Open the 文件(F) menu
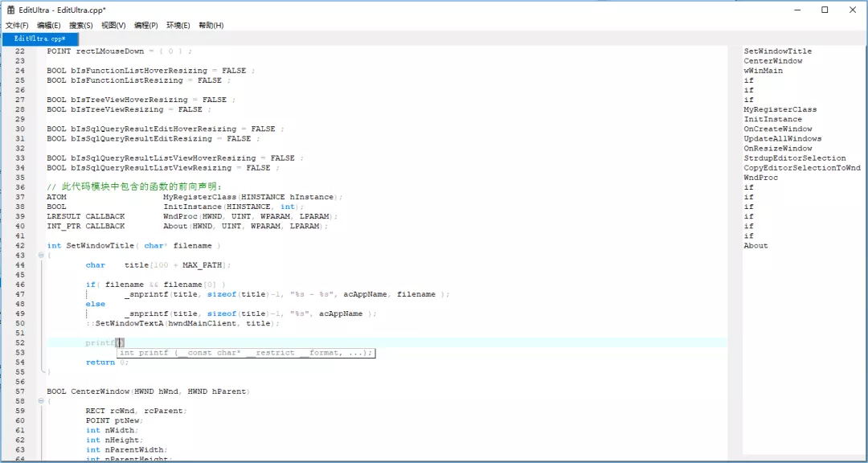 [x=17, y=26]
